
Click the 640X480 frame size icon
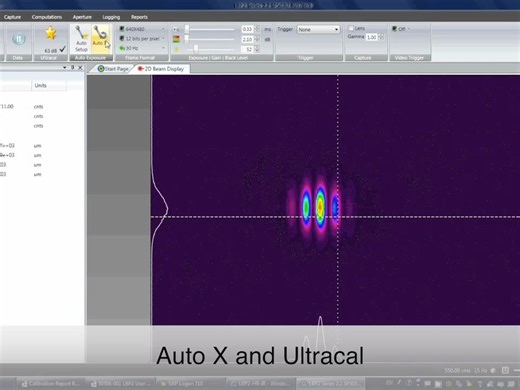click(122, 29)
